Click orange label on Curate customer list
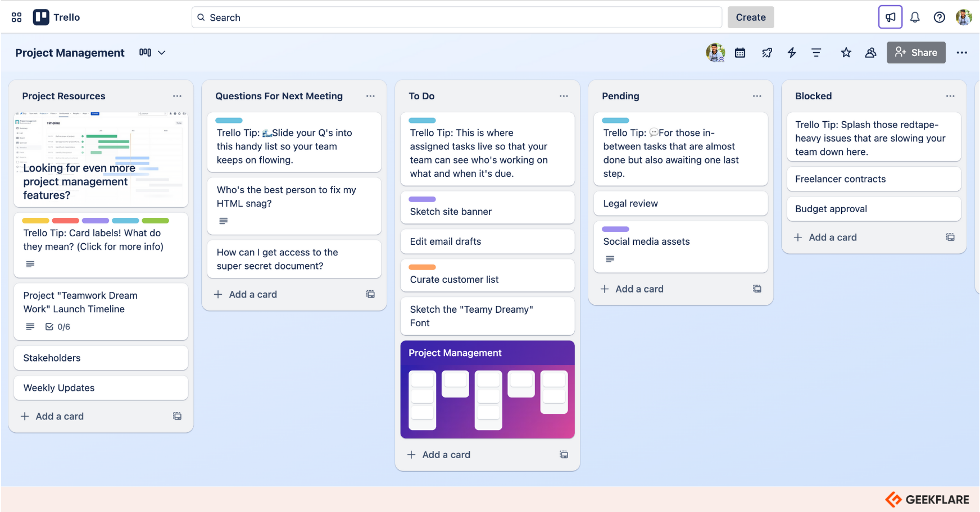The image size is (980, 512). [422, 267]
